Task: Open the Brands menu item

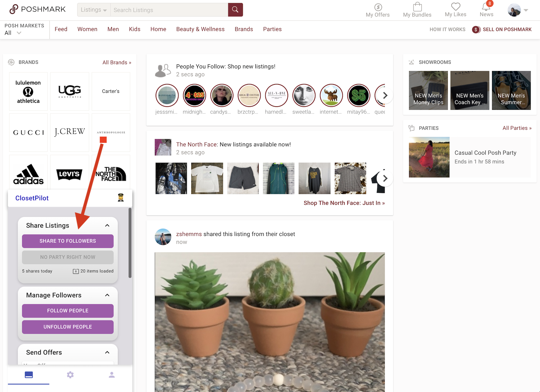Action: coord(244,29)
